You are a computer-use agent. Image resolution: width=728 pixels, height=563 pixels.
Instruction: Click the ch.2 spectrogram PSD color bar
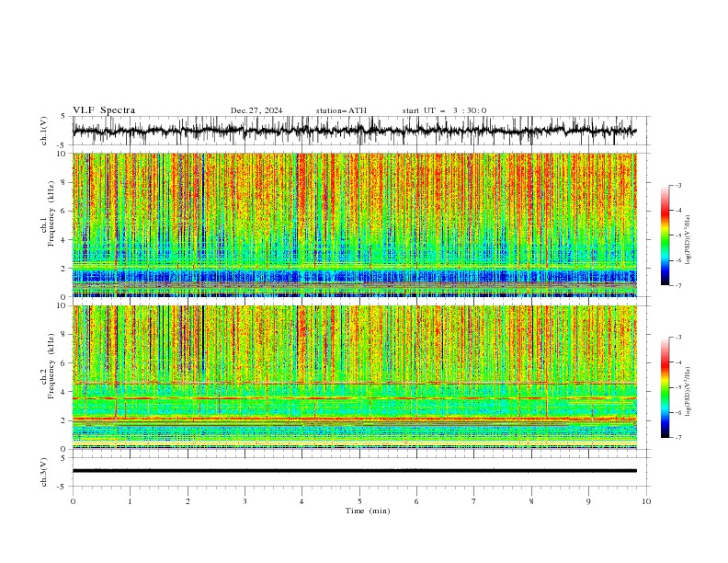point(665,387)
